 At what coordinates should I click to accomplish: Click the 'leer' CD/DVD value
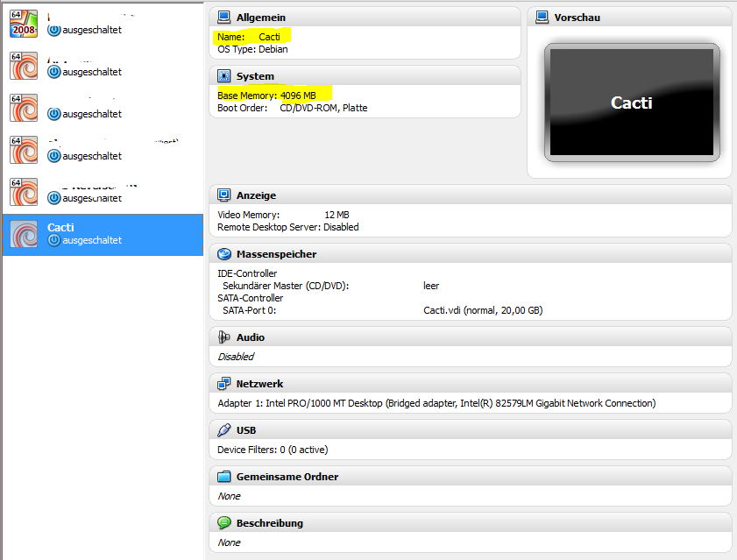pos(431,286)
